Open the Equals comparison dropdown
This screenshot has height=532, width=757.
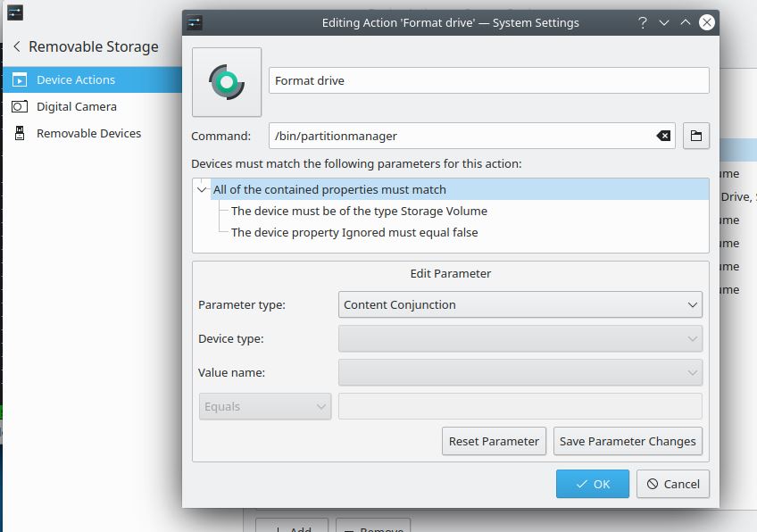pos(265,406)
